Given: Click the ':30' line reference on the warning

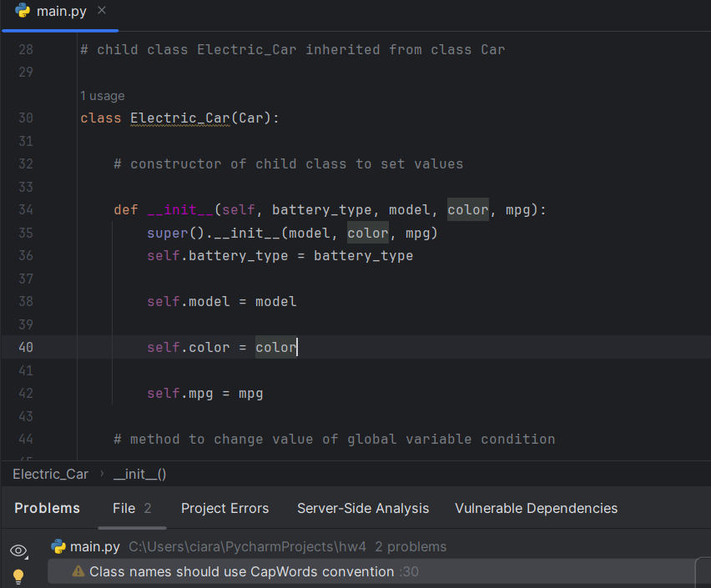Looking at the screenshot, I should (x=409, y=571).
